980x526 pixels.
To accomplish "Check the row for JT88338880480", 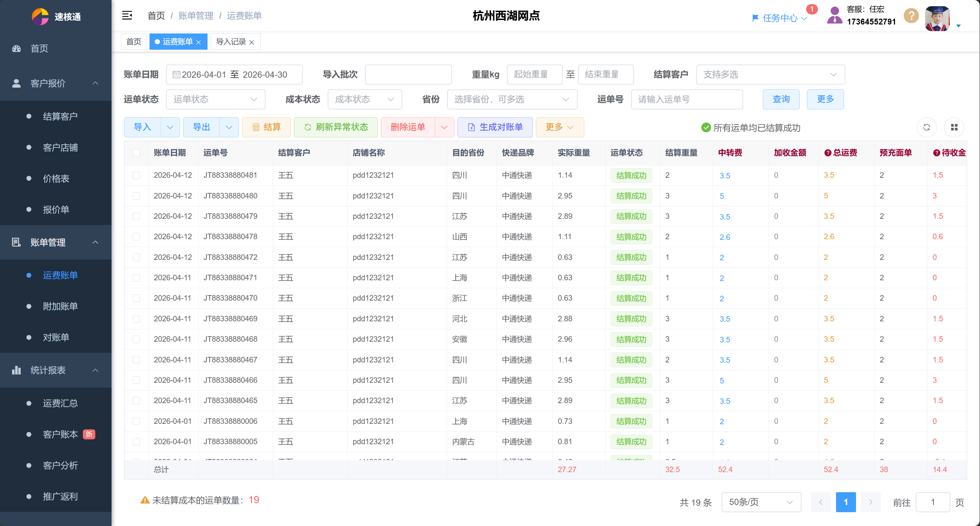I will pos(136,196).
